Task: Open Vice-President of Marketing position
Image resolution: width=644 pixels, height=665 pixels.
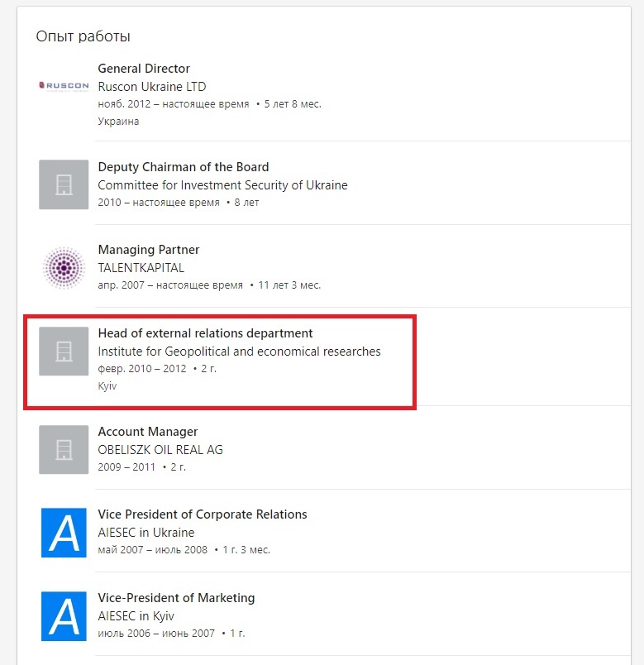Action: (x=176, y=598)
